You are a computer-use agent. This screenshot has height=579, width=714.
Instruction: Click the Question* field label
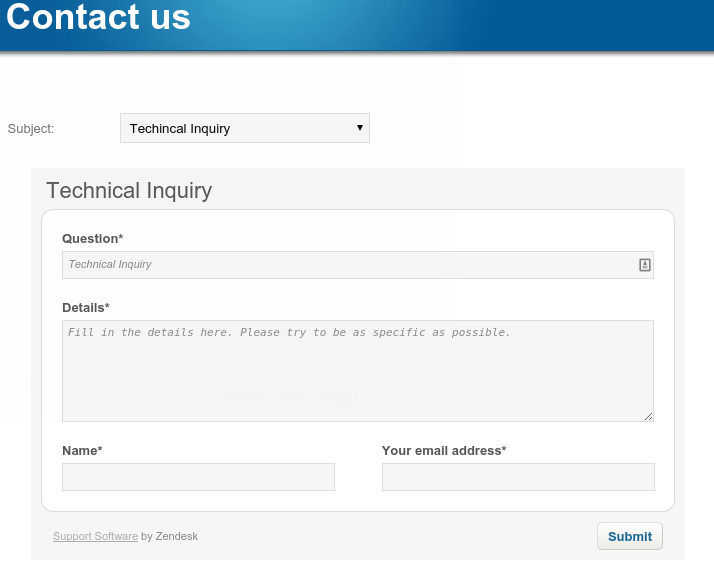[x=92, y=239]
